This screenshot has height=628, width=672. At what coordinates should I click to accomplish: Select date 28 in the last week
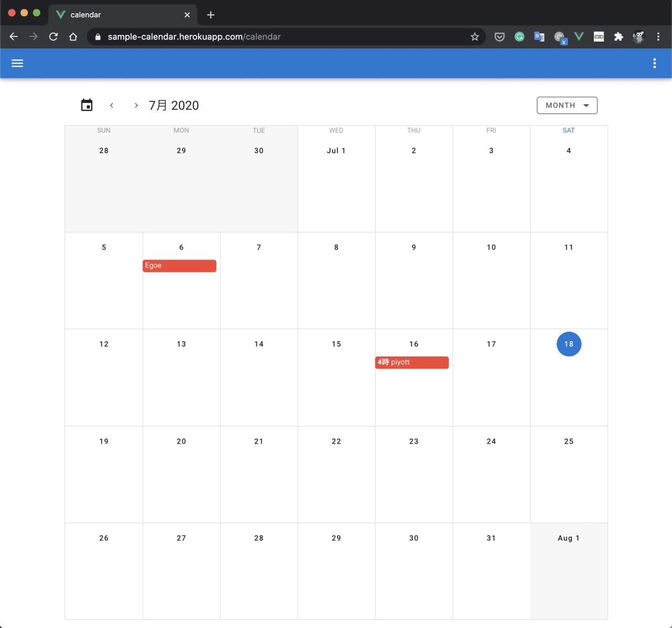tap(259, 538)
